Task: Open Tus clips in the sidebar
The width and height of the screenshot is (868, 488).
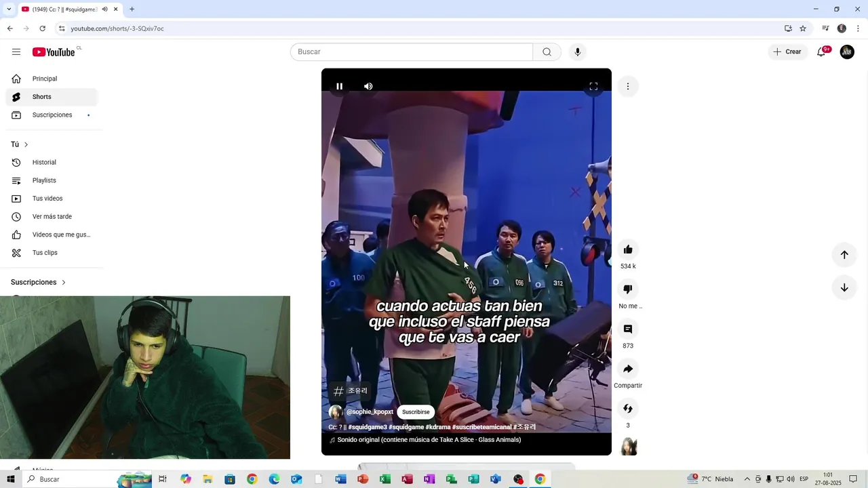Action: (52, 253)
